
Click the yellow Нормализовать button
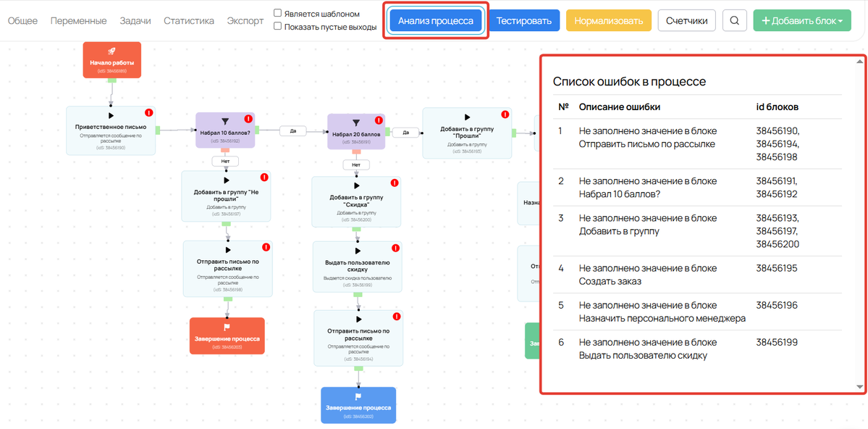click(x=609, y=21)
